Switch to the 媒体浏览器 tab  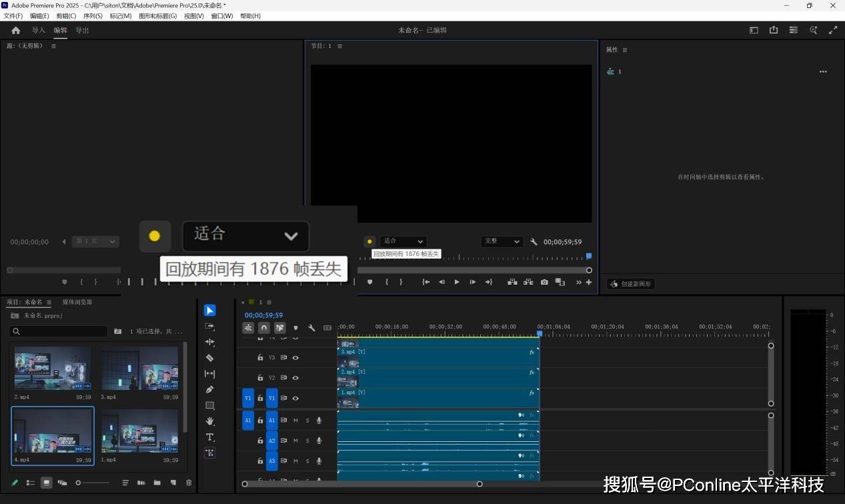77,302
